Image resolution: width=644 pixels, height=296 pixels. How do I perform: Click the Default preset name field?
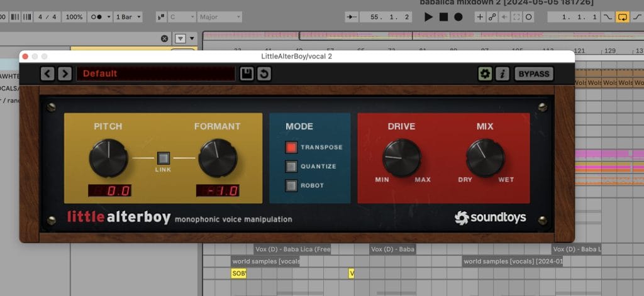[155, 74]
